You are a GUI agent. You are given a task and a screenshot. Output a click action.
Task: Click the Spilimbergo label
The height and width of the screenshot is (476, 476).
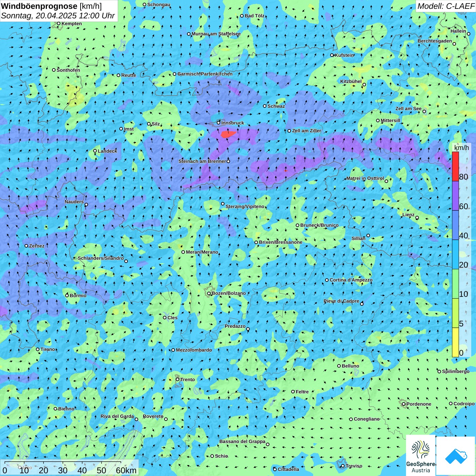456,371
